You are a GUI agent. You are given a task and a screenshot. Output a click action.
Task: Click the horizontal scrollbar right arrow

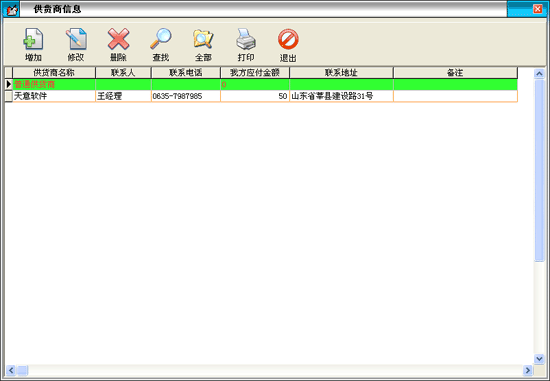tap(528, 370)
